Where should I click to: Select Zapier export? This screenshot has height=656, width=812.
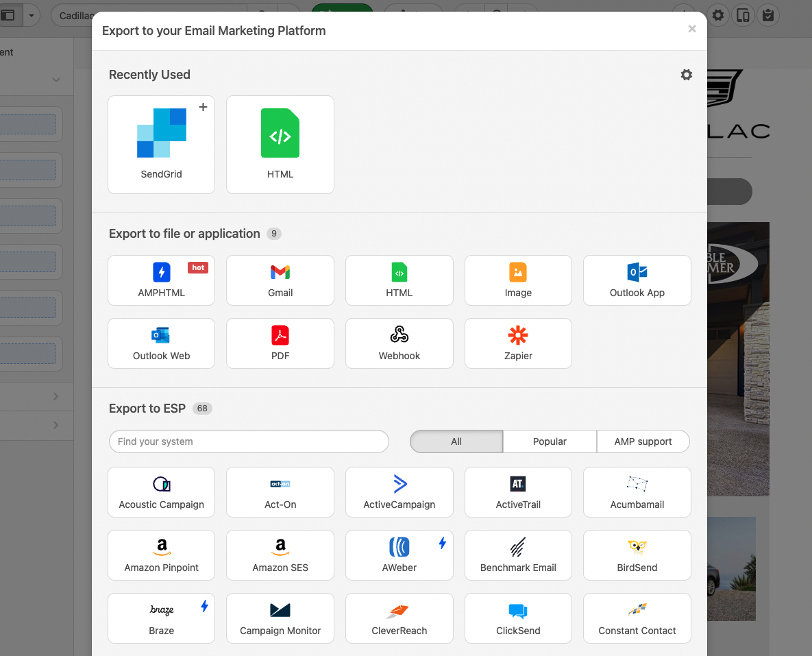click(x=518, y=343)
